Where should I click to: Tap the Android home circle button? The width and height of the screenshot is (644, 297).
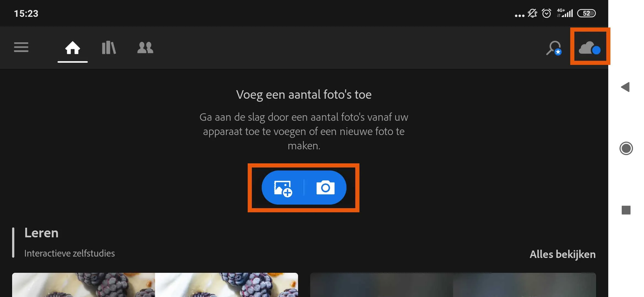click(626, 148)
